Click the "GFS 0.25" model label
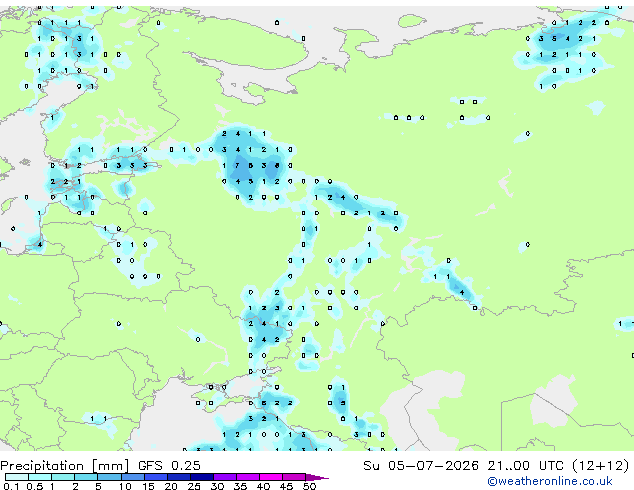Image resolution: width=634 pixels, height=490 pixels. 169,466
